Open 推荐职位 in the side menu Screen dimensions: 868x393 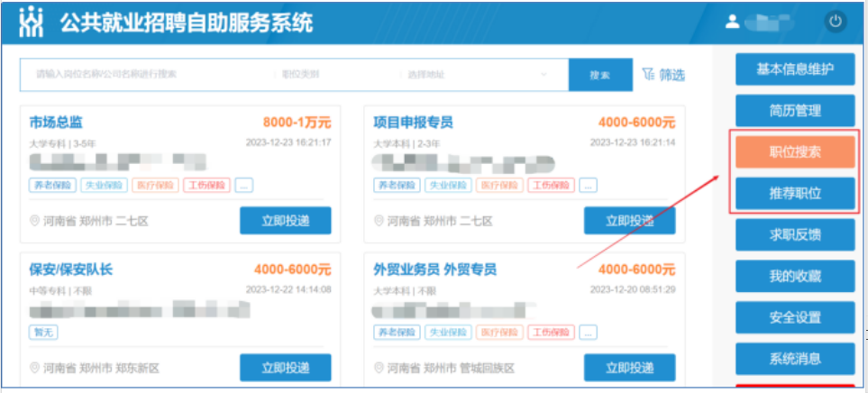[794, 193]
